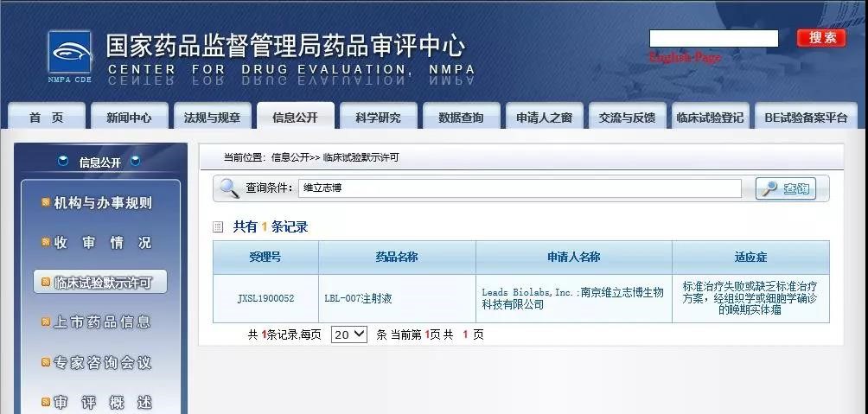Image resolution: width=868 pixels, height=414 pixels.
Task: Click acceptance number JXSL1900052 cell
Action: click(265, 298)
